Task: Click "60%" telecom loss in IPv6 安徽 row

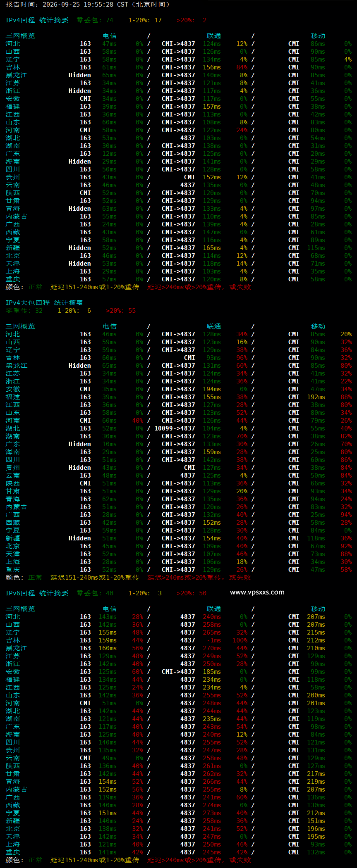Action: pyautogui.click(x=138, y=672)
